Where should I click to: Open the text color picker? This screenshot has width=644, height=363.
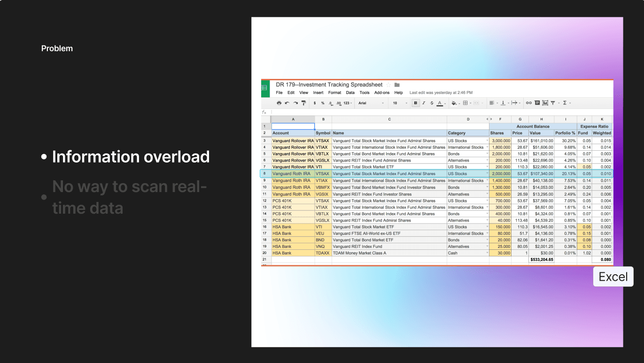click(440, 103)
